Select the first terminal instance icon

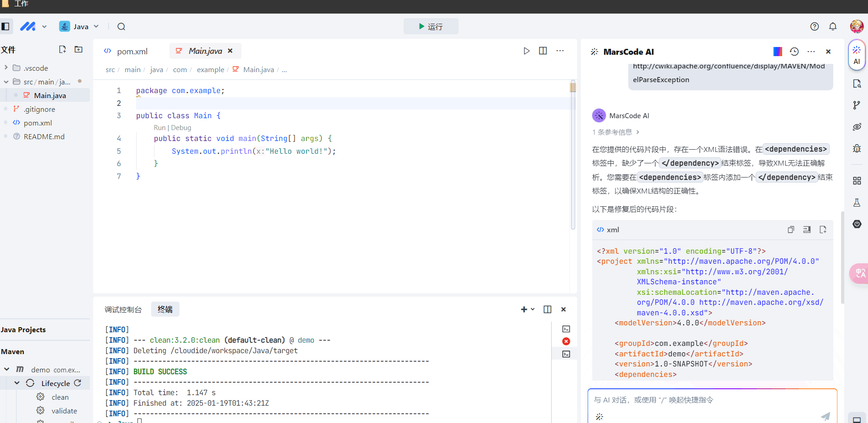coord(566,329)
